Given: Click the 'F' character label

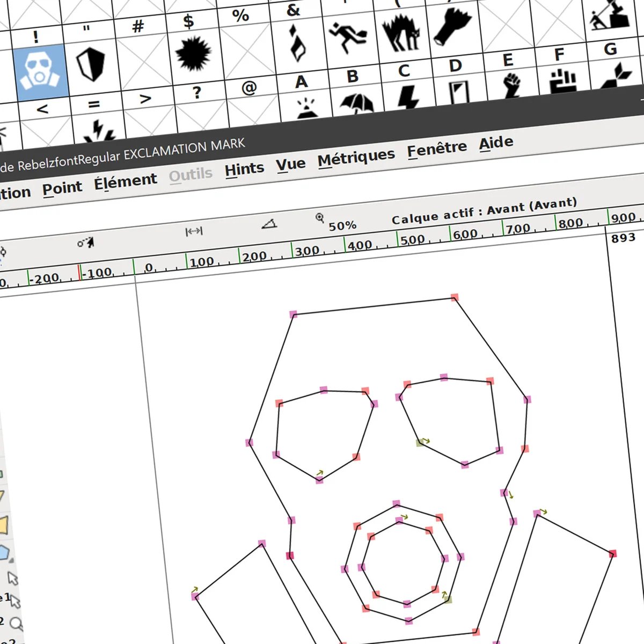Looking at the screenshot, I should [559, 55].
